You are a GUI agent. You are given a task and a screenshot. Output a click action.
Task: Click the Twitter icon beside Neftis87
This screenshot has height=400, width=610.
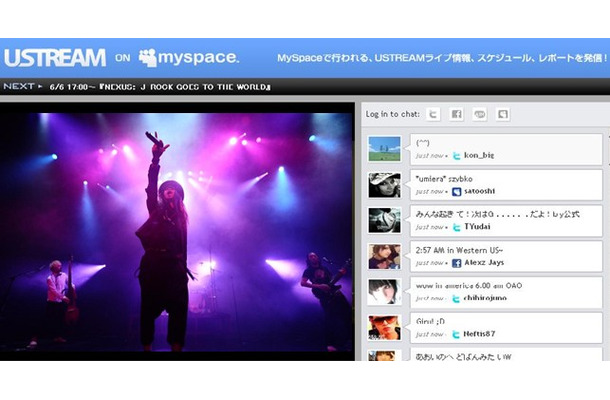click(x=457, y=334)
